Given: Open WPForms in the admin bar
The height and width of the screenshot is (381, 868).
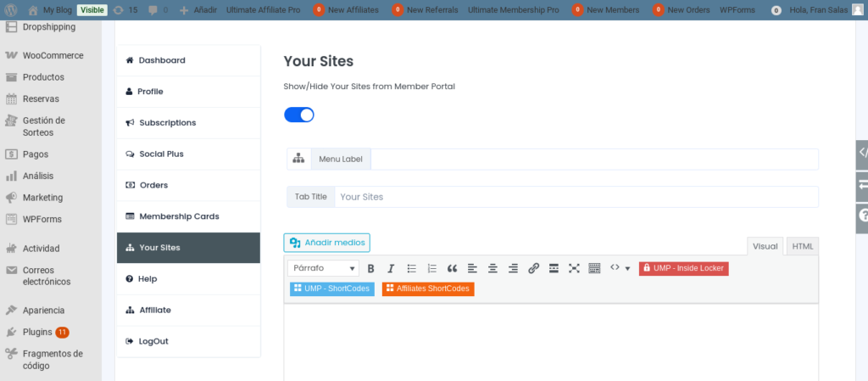Looking at the screenshot, I should 739,10.
